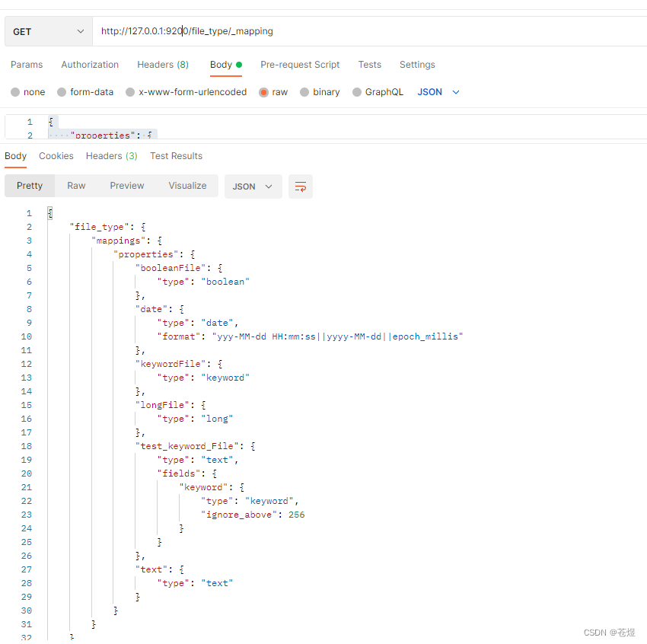Open the request body JSON language dropdown
This screenshot has width=647, height=644.
point(438,91)
